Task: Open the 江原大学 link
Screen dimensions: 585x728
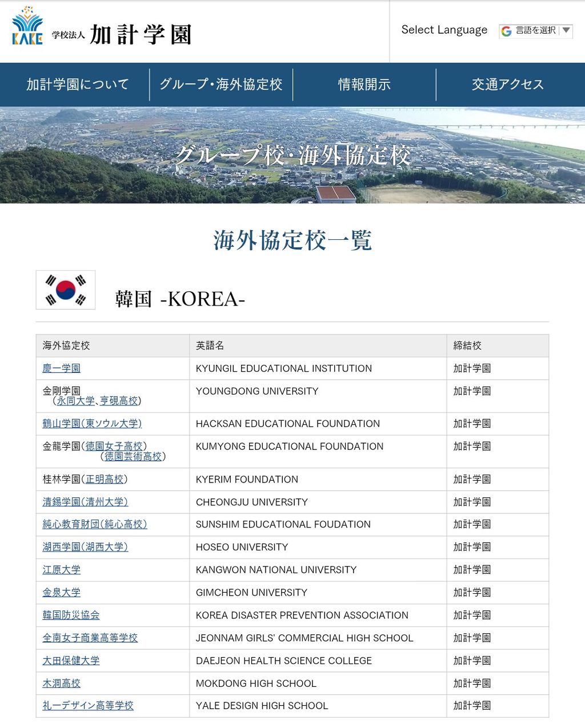Action: [x=62, y=570]
